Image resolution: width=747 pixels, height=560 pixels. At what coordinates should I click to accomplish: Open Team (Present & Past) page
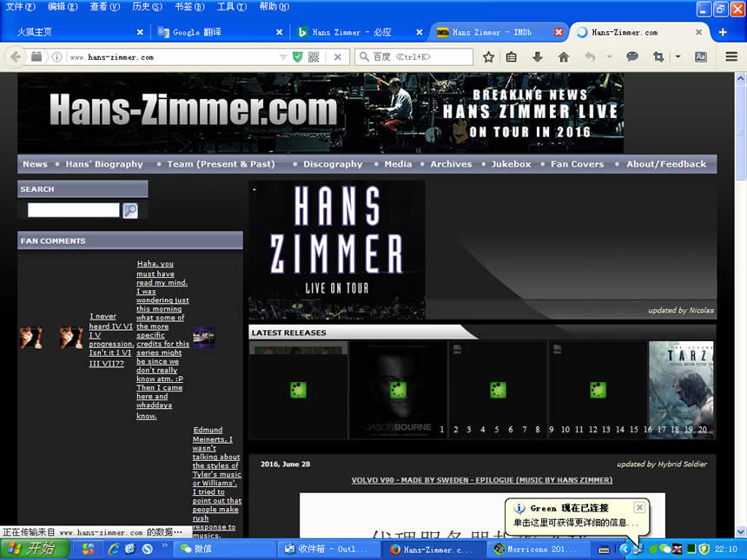(x=221, y=164)
